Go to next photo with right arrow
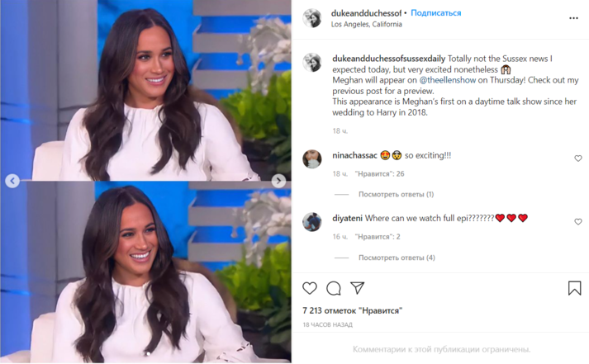This screenshot has width=589, height=364. pos(278,182)
